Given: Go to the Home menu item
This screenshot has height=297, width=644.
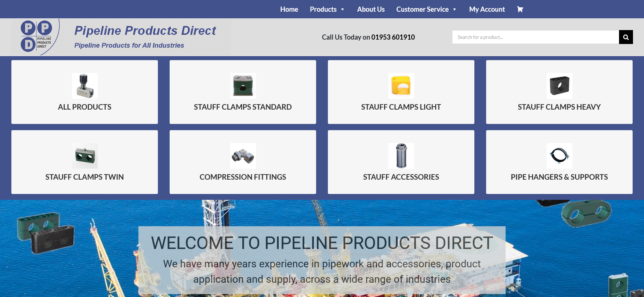Looking at the screenshot, I should click(x=289, y=9).
